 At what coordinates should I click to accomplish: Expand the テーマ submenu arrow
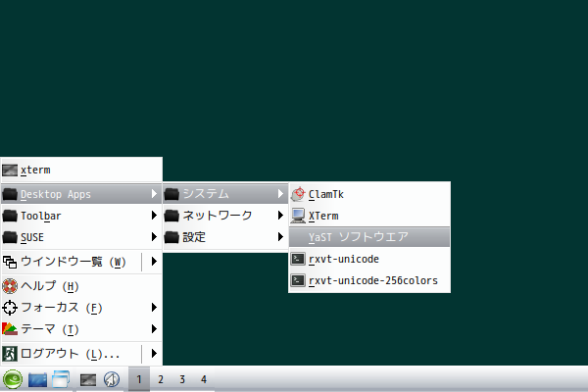pos(154,329)
